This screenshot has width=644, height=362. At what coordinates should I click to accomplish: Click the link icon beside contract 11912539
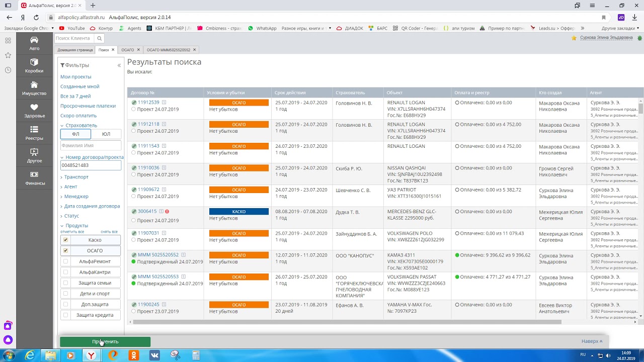(x=134, y=103)
